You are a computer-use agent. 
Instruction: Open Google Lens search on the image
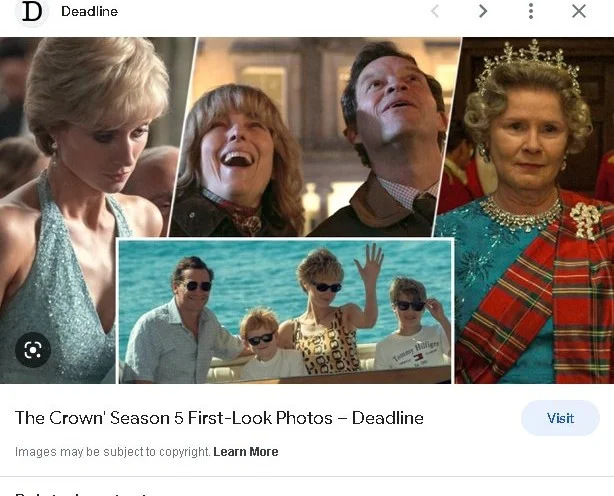(x=33, y=350)
